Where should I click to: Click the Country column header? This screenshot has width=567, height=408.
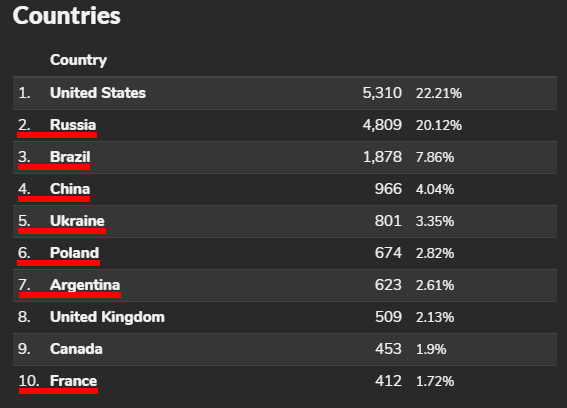pos(78,60)
